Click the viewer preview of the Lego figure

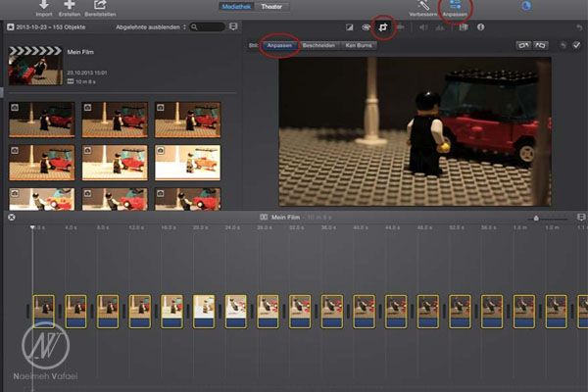coord(415,131)
